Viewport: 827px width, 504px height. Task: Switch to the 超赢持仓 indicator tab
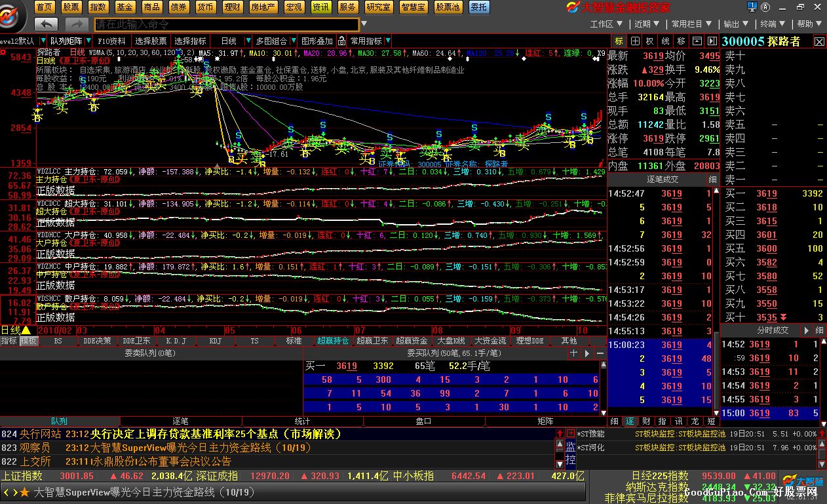coord(333,341)
